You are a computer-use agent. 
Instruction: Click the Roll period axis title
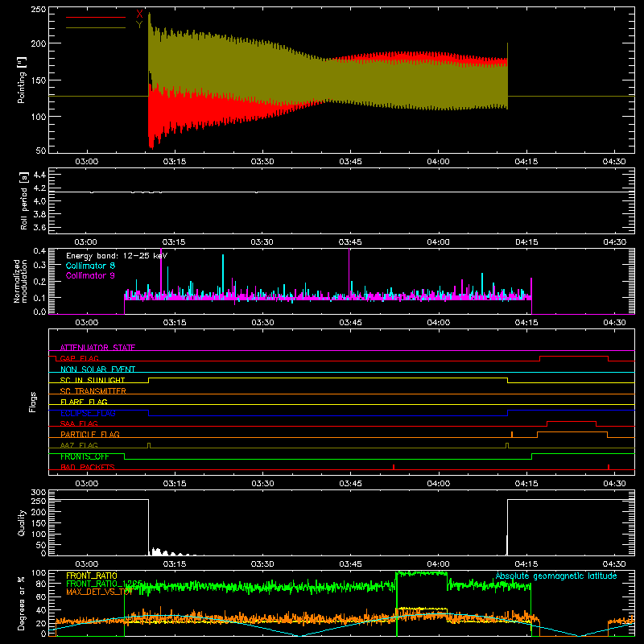coord(24,200)
